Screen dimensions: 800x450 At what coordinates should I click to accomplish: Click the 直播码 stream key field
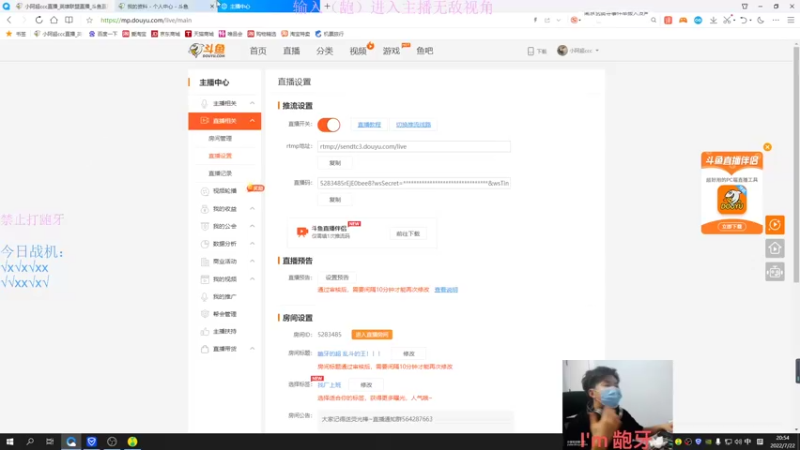tap(414, 183)
